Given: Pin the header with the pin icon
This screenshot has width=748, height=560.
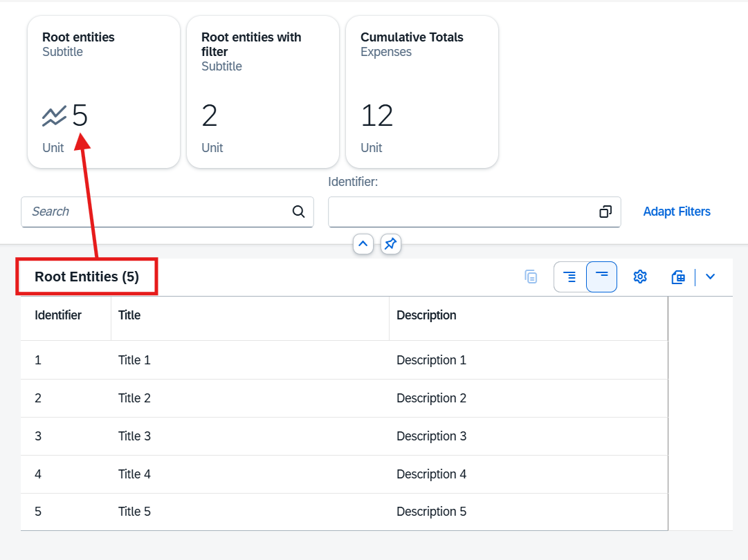Looking at the screenshot, I should [x=391, y=244].
